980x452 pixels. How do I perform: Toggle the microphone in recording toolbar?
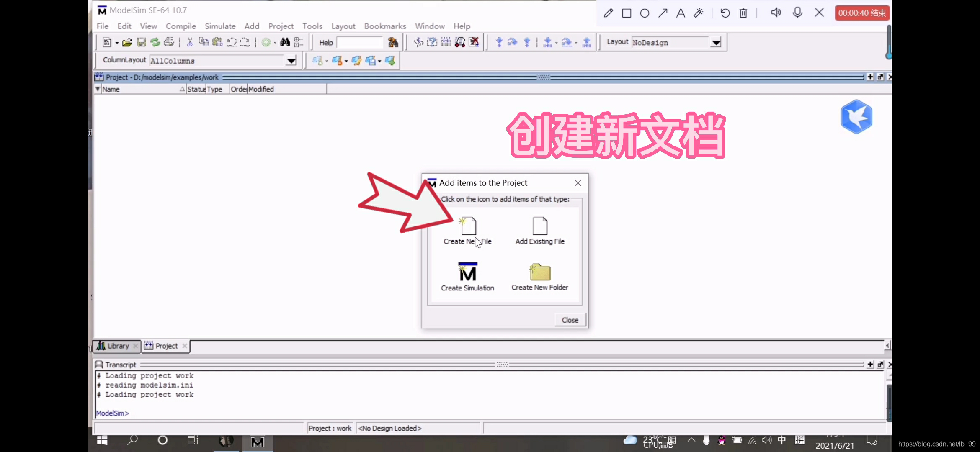pyautogui.click(x=797, y=13)
